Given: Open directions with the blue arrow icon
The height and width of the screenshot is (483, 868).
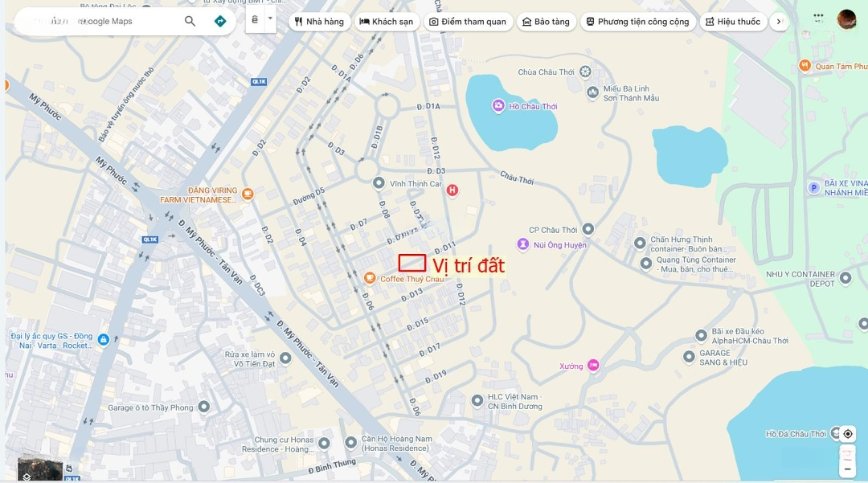Looking at the screenshot, I should [x=220, y=21].
